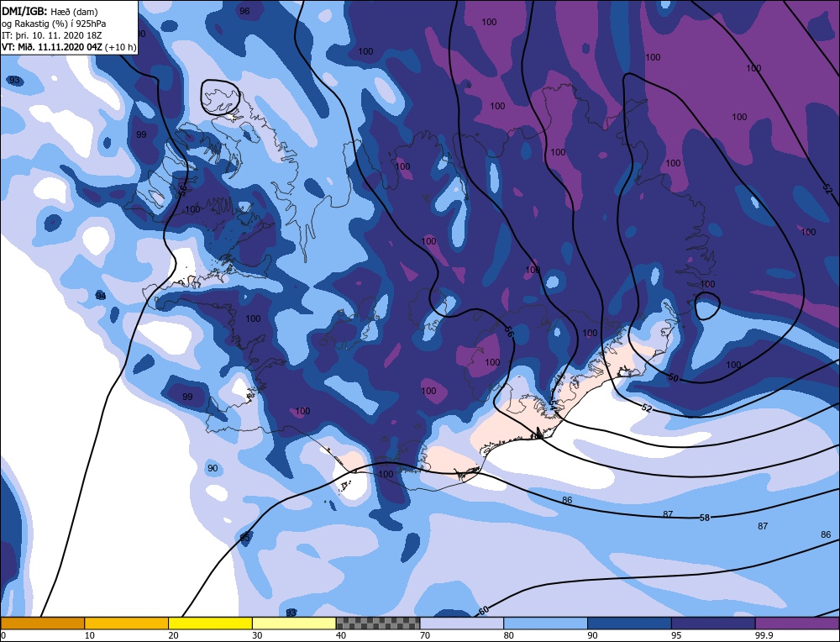Click the '50' height contour label

(x=674, y=378)
